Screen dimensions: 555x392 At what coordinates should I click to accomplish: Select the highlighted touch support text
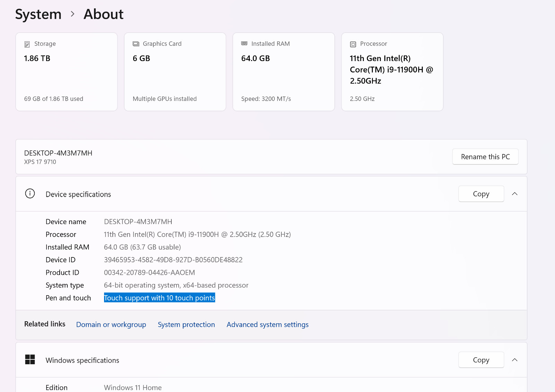click(x=160, y=298)
